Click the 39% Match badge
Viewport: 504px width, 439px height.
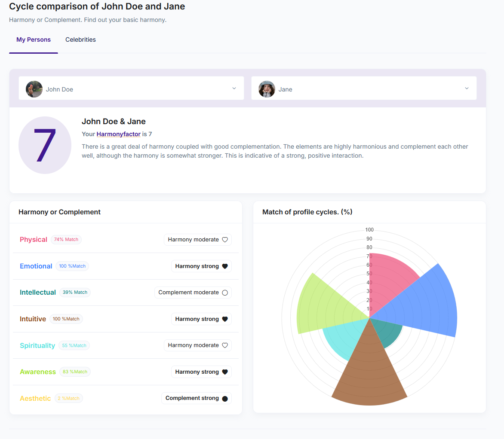click(x=75, y=293)
